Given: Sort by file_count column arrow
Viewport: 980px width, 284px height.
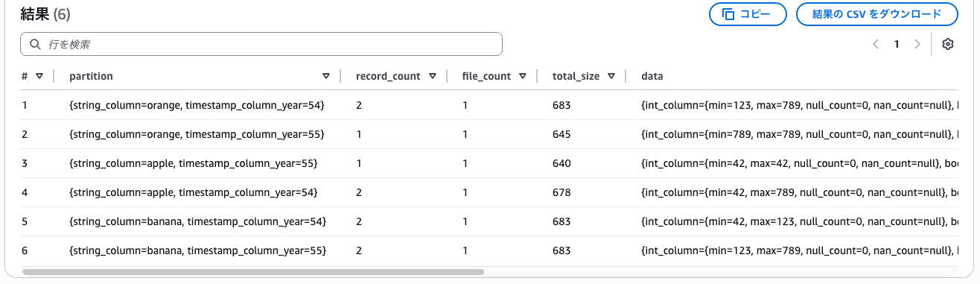Looking at the screenshot, I should click(523, 76).
